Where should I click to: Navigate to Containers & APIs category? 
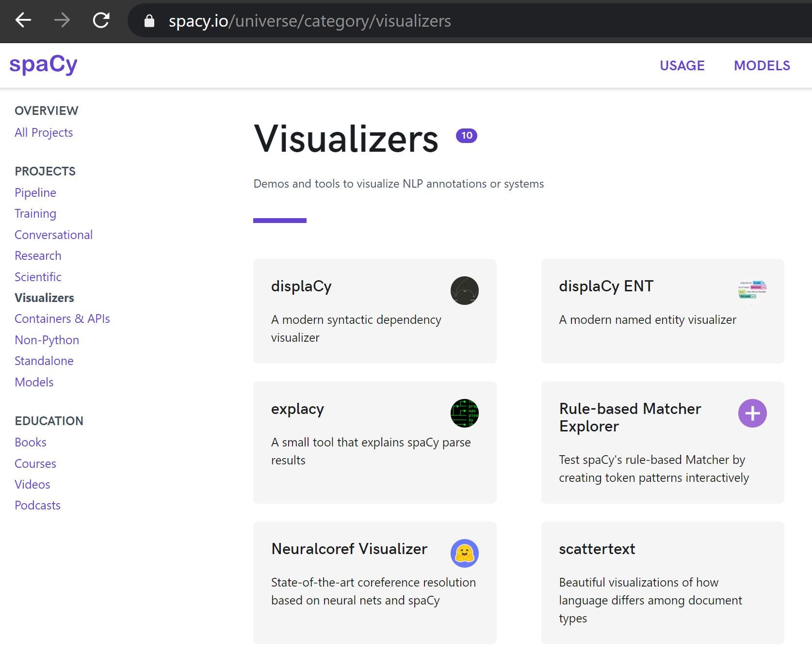[x=62, y=318]
